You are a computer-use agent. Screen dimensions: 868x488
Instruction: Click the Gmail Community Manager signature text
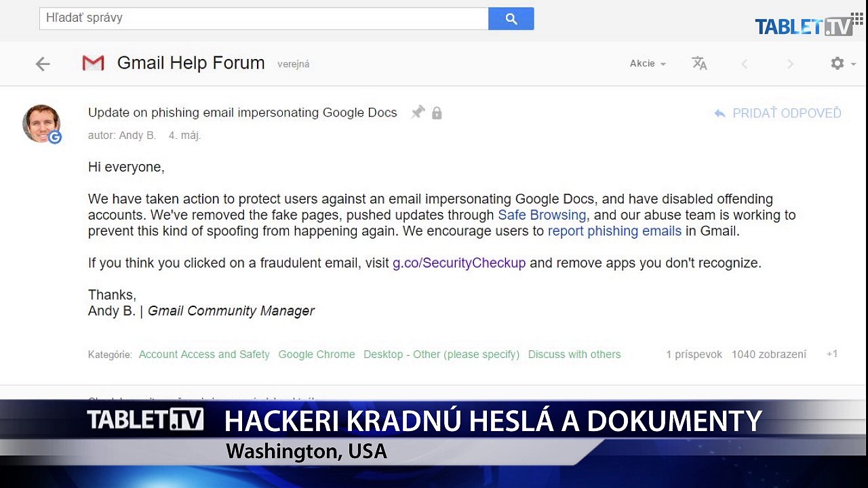pyautogui.click(x=231, y=311)
